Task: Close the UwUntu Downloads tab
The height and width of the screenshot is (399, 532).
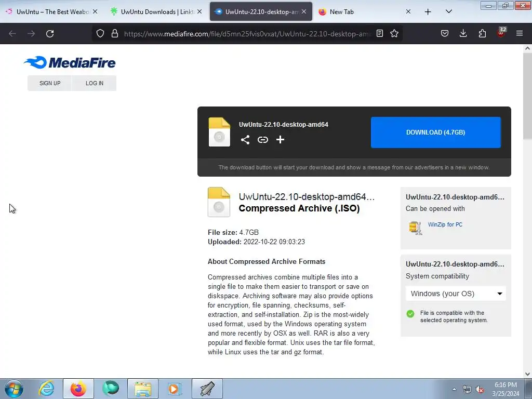Action: [199, 11]
